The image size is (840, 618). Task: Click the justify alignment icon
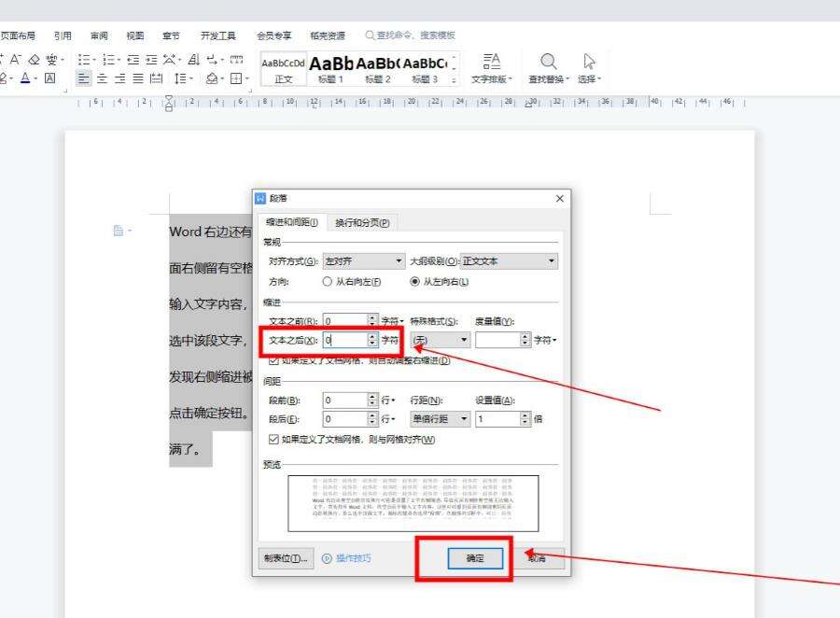(x=138, y=79)
